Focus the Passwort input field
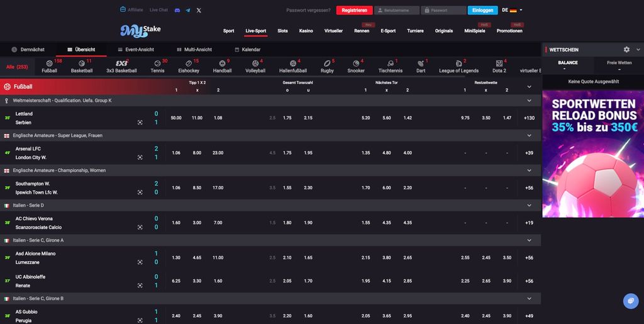The width and height of the screenshot is (644, 324). pyautogui.click(x=443, y=10)
